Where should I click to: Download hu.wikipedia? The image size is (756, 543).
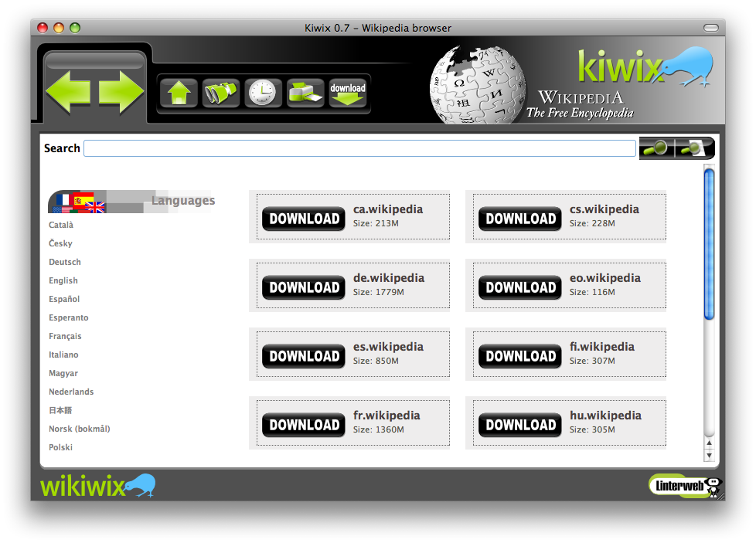click(x=520, y=425)
